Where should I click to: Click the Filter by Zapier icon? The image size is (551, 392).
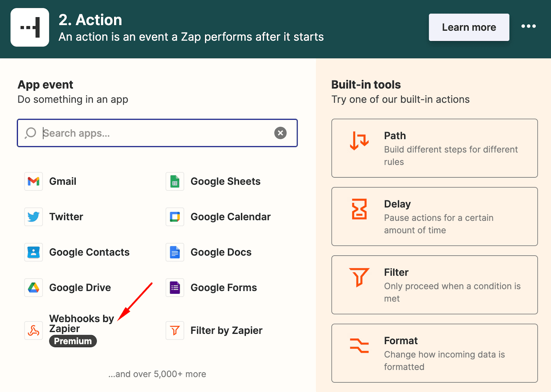[175, 331]
